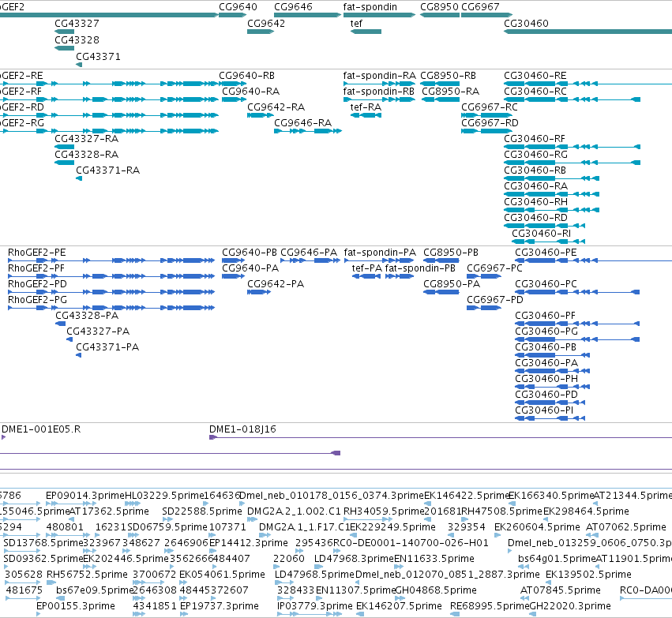
Task: Select the CG9646 gene label
Action: (x=293, y=7)
